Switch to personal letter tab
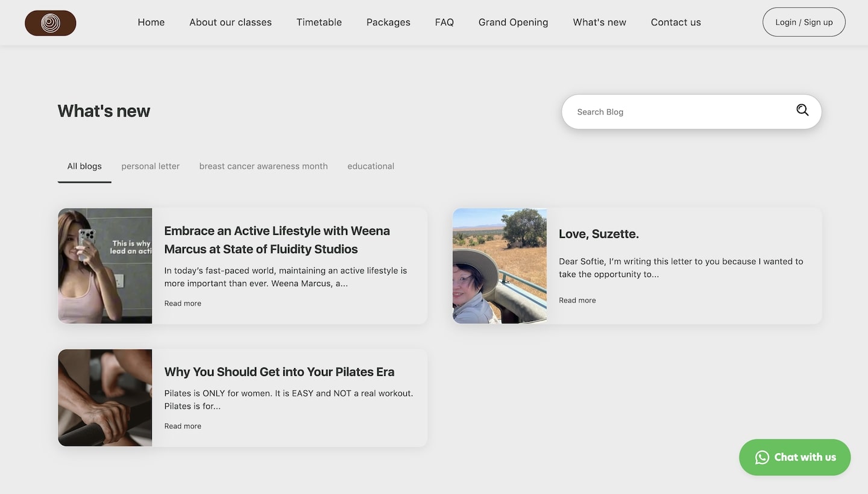 click(151, 166)
